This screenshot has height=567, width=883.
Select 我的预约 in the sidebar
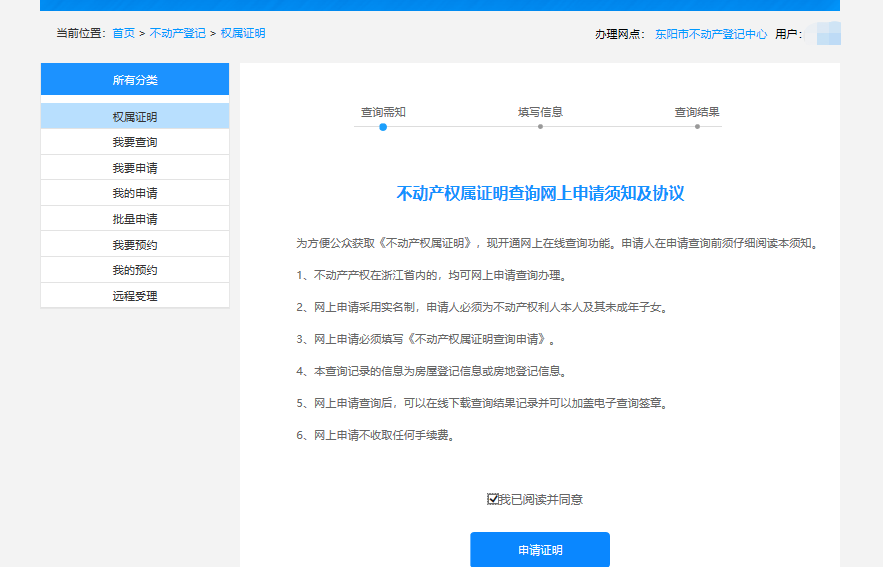click(x=135, y=270)
